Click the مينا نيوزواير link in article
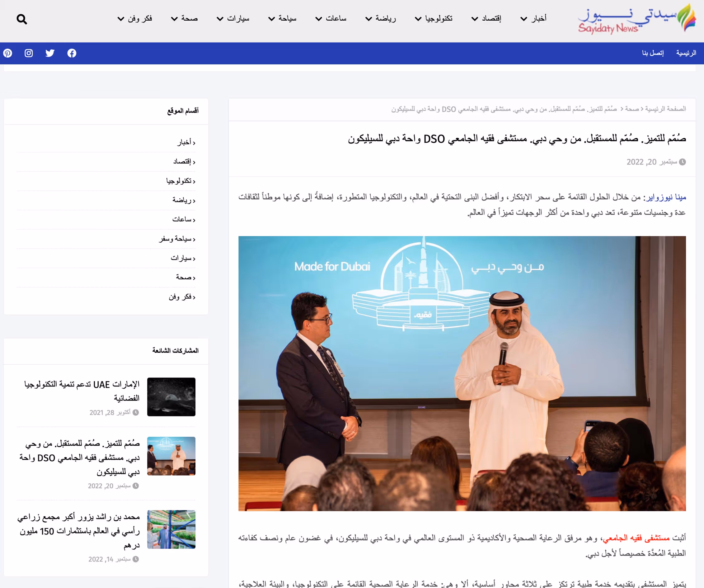 (666, 197)
